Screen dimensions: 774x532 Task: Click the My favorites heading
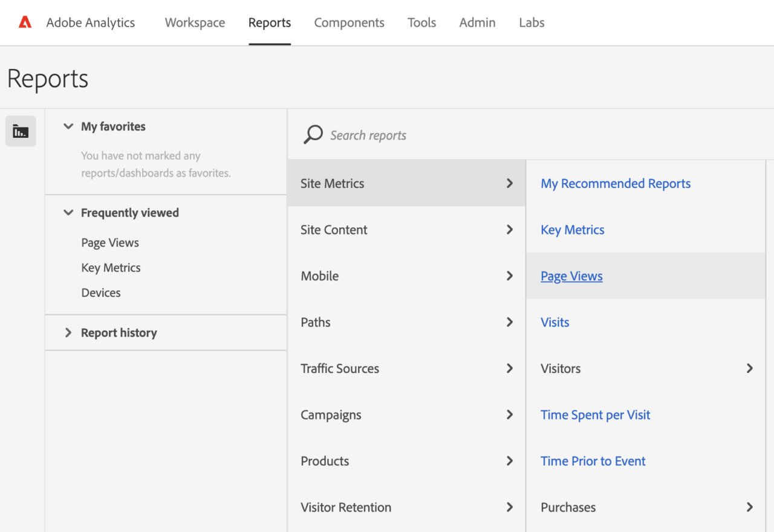point(113,126)
